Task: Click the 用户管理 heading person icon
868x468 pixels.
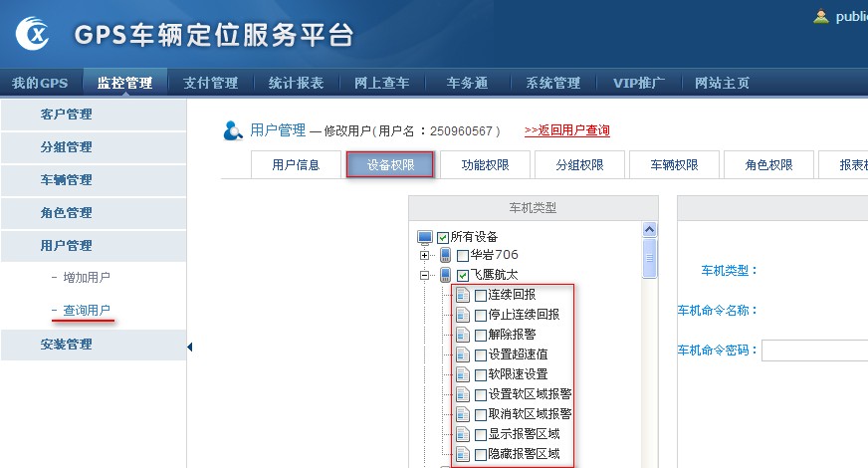Action: coord(233,130)
